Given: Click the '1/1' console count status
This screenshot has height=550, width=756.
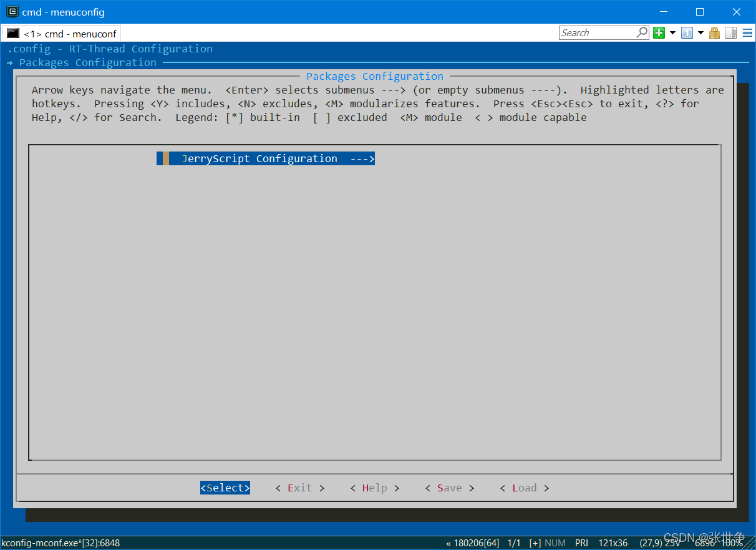Looking at the screenshot, I should [514, 543].
